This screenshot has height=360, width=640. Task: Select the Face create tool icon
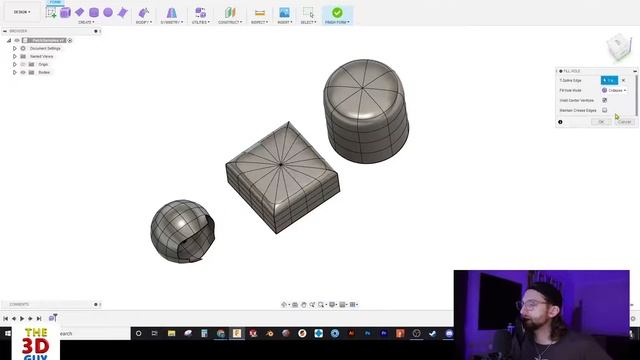(x=122, y=13)
